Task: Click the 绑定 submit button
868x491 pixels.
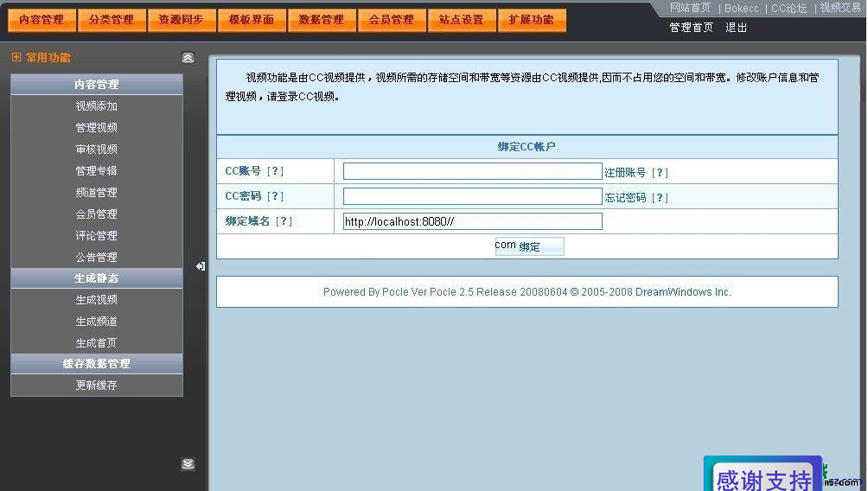Action: point(530,246)
